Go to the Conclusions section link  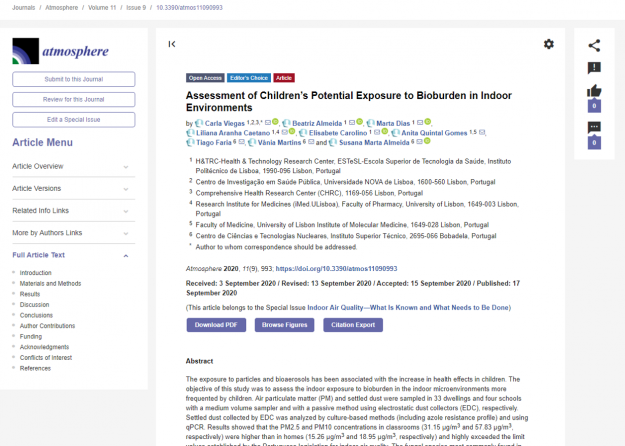(x=37, y=315)
